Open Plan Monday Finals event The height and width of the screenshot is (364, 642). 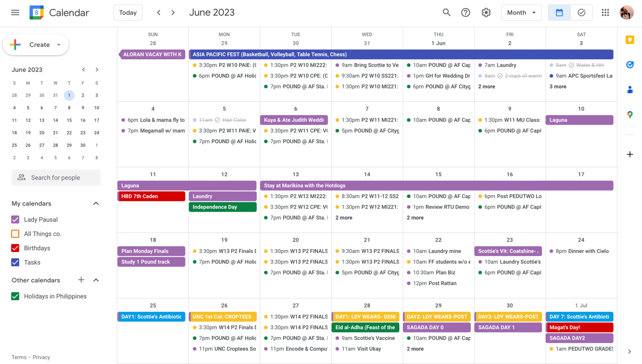(151, 251)
